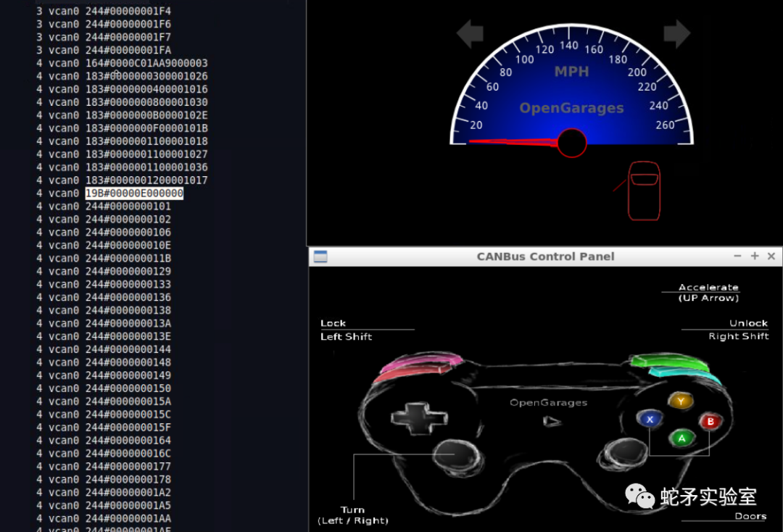Viewport: 783px width, 532px height.
Task: Click the green A controller button
Action: pyautogui.click(x=681, y=439)
